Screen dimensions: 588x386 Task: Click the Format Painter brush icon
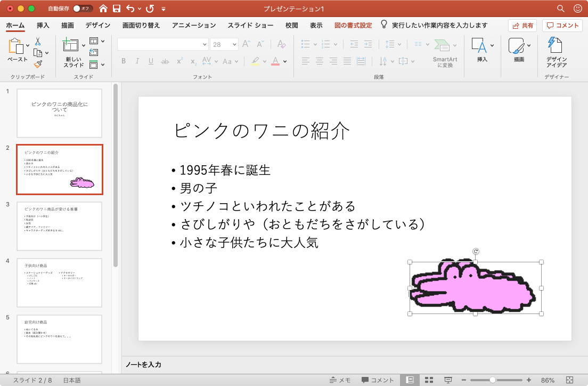(x=38, y=64)
